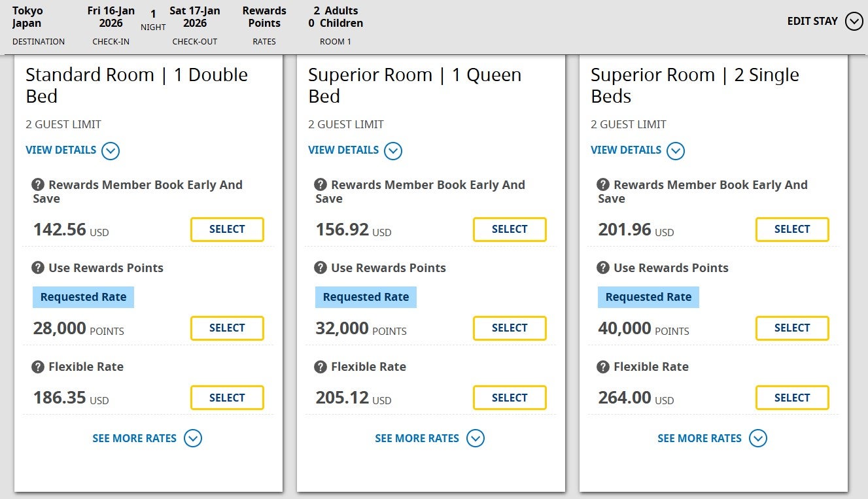Click the Requested Rate badge in Standard Room column

pyautogui.click(x=83, y=297)
